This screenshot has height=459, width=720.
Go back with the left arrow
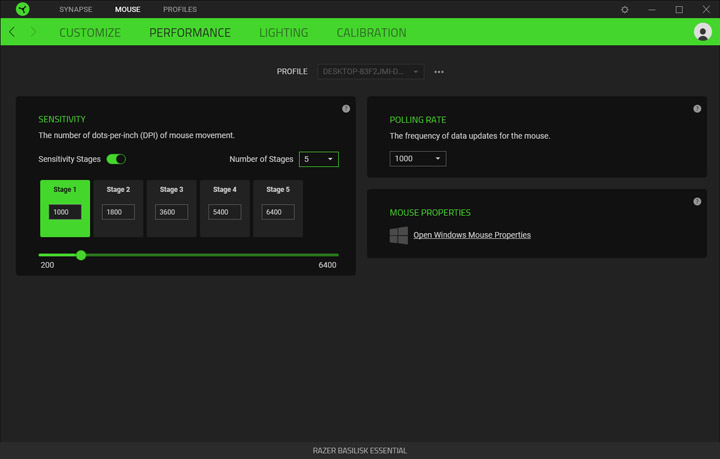pos(12,32)
